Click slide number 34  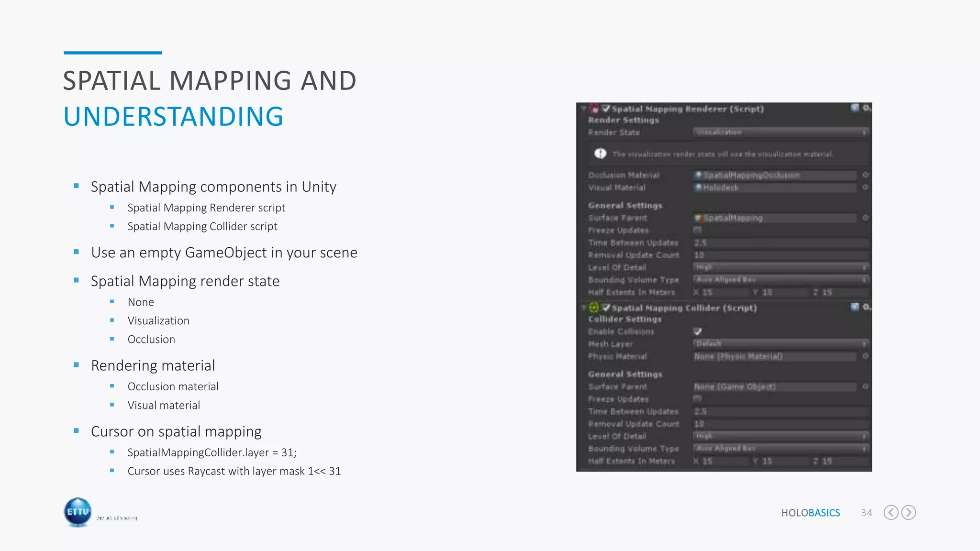coord(867,513)
